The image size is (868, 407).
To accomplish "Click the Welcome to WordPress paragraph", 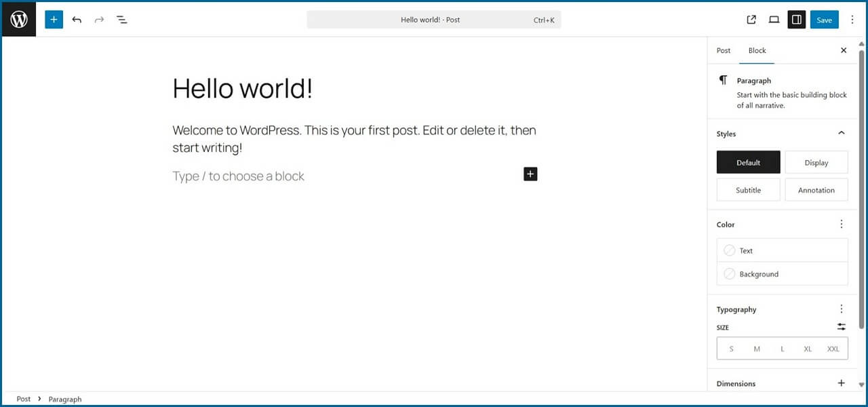I will 355,138.
